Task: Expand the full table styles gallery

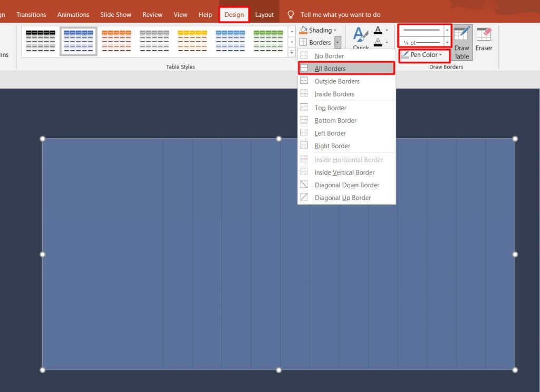Action: 292,52
